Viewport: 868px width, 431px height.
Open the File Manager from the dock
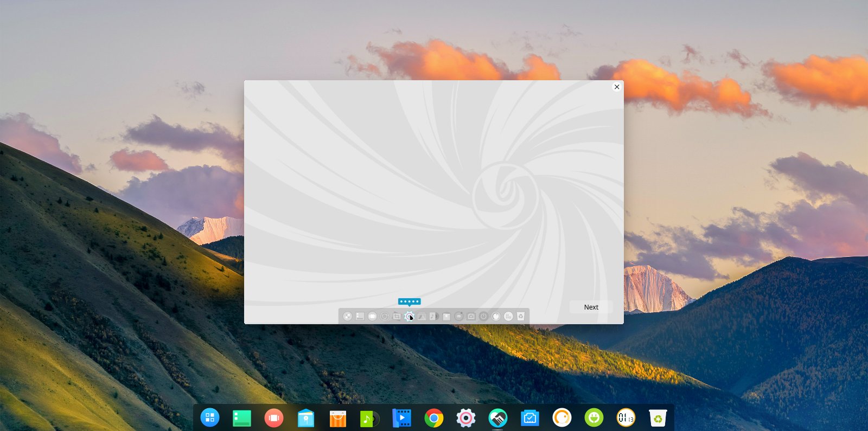(x=306, y=418)
